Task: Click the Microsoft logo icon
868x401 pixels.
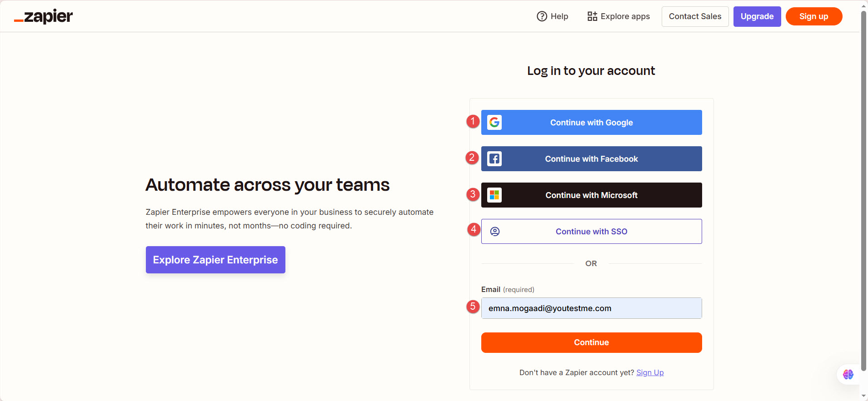Action: point(494,195)
